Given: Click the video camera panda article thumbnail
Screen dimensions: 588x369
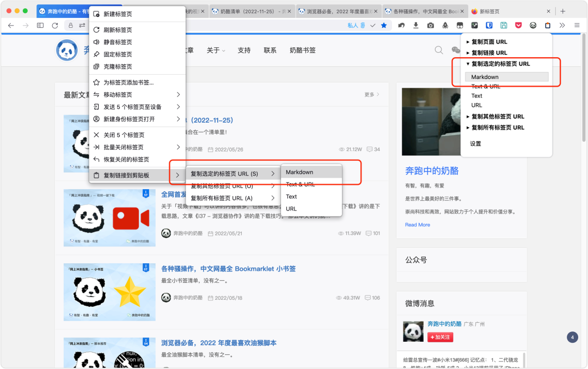Looking at the screenshot, I should tap(109, 217).
